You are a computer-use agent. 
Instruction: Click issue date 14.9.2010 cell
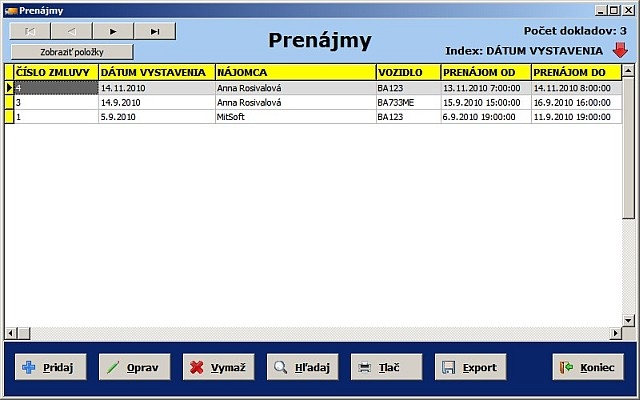(x=157, y=102)
